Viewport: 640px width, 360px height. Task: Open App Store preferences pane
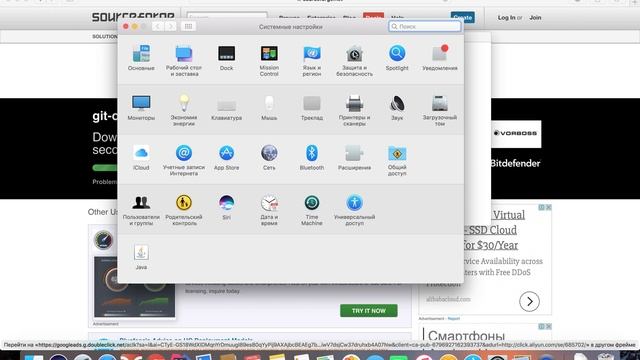[227, 158]
